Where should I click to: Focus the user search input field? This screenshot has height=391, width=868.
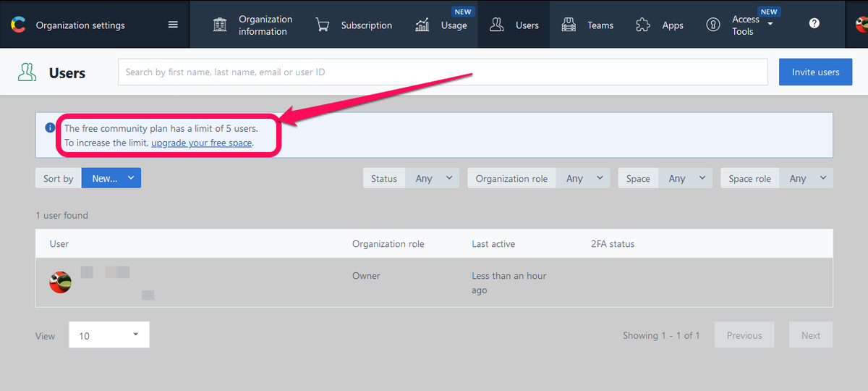[443, 72]
